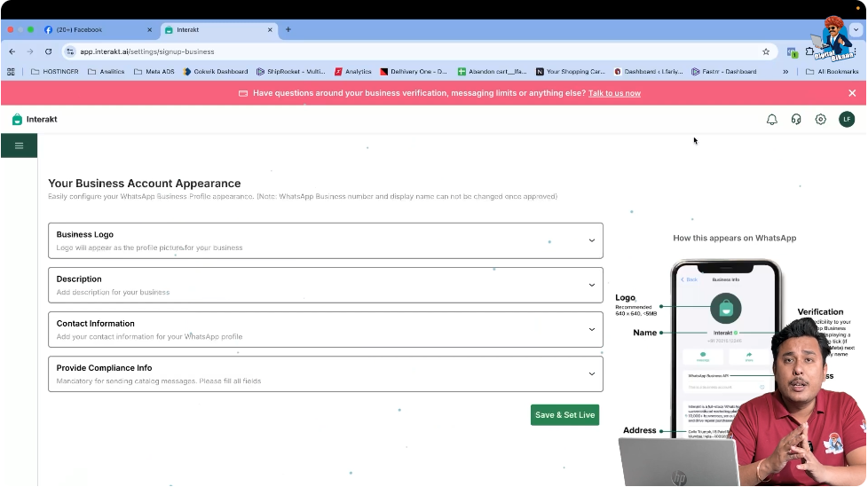The height and width of the screenshot is (487, 868).
Task: Open the Analytics bookmark
Action: (352, 71)
